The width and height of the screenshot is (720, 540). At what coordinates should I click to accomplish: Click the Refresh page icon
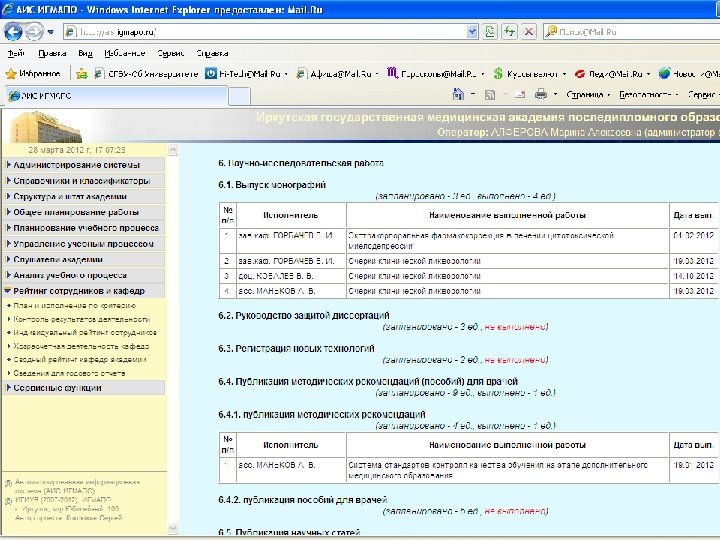pos(509,32)
